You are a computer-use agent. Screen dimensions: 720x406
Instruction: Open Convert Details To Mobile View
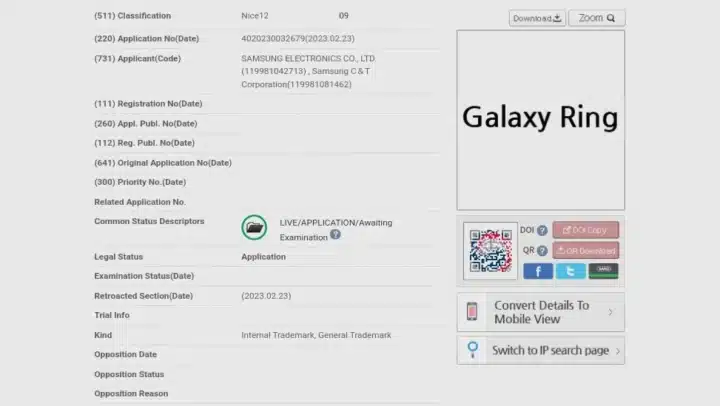tap(540, 312)
